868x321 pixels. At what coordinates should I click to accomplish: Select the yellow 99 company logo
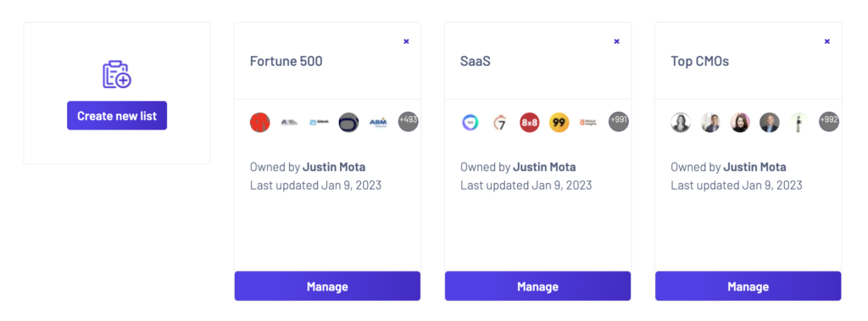coord(559,122)
